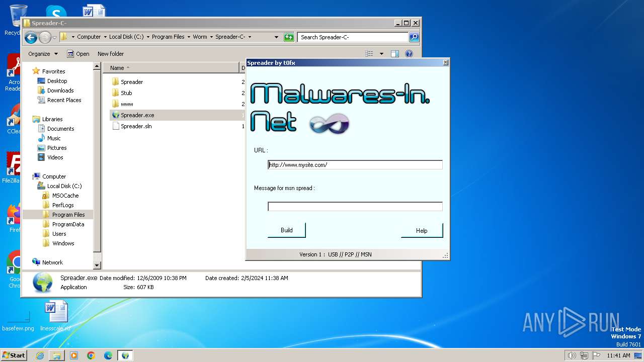644x362 pixels.
Task: Click Network in navigation pane
Action: [x=52, y=262]
